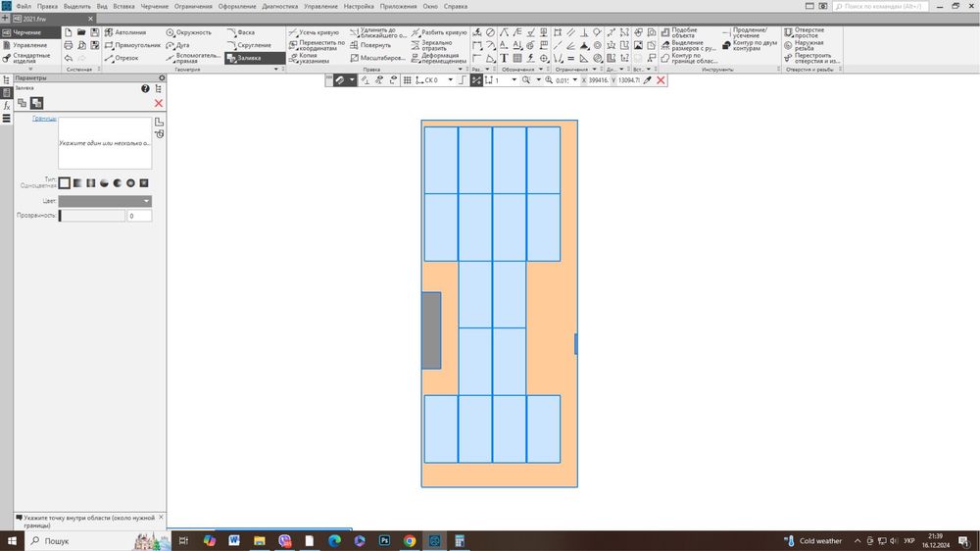The height and width of the screenshot is (551, 980).
Task: Open the Оформление menu
Action: (237, 6)
